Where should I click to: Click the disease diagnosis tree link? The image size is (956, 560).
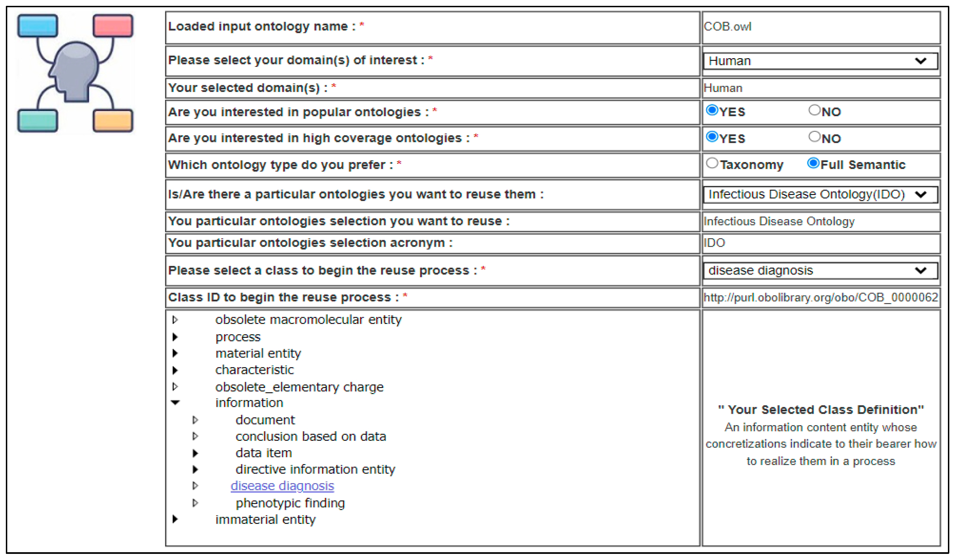(282, 486)
